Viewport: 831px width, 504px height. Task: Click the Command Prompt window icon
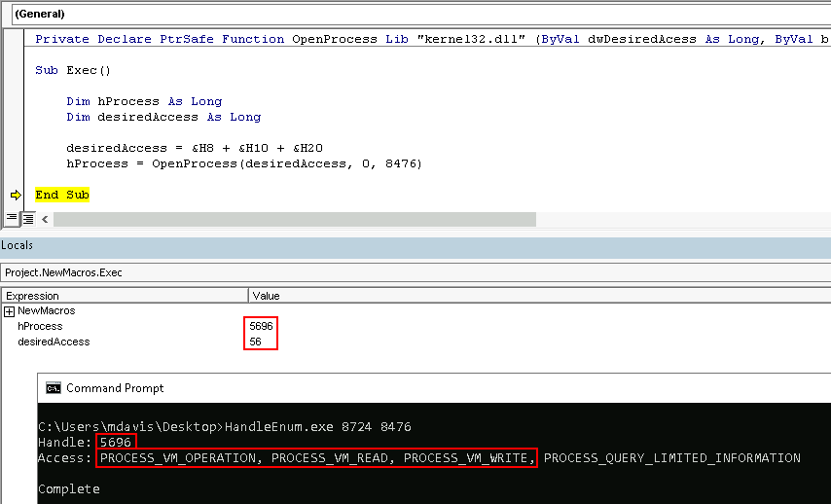[54, 388]
